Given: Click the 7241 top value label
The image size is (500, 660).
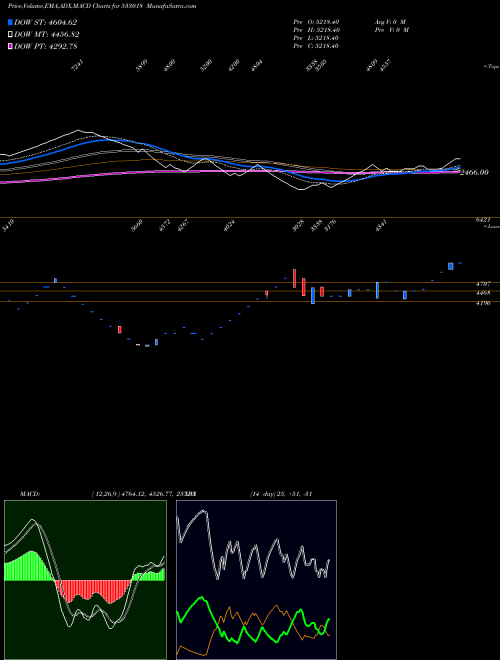Looking at the screenshot, I should point(78,66).
